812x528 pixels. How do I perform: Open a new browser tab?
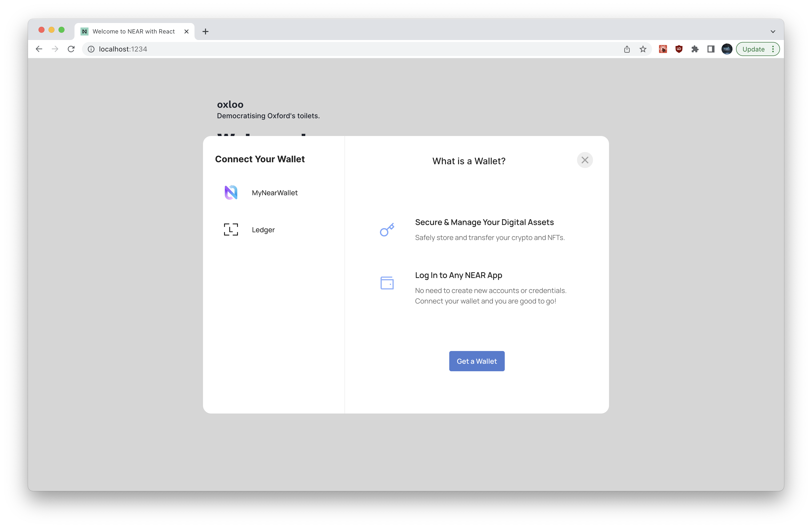pos(205,31)
